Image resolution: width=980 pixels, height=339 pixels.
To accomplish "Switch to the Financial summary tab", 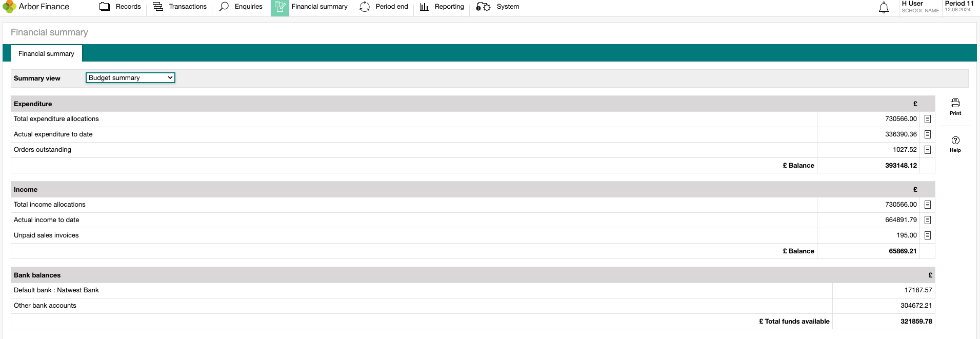I will tap(46, 53).
